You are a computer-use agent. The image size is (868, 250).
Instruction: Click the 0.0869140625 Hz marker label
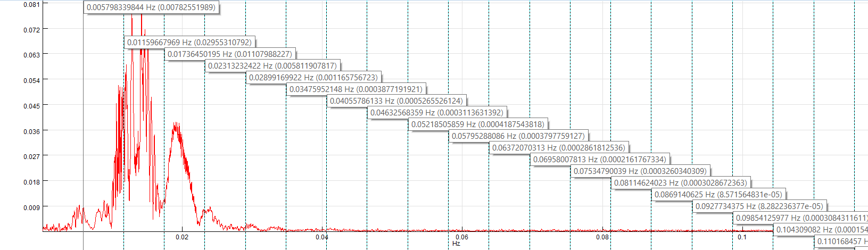(718, 195)
